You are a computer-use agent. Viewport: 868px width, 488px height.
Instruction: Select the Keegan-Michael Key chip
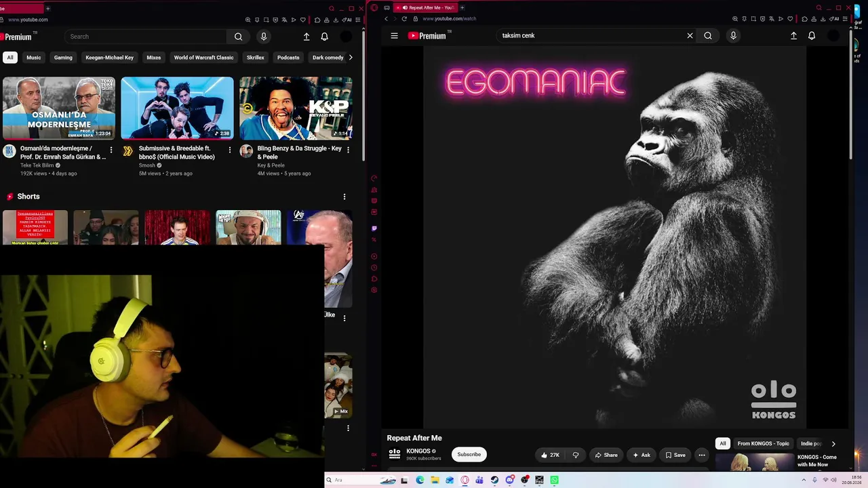click(110, 58)
